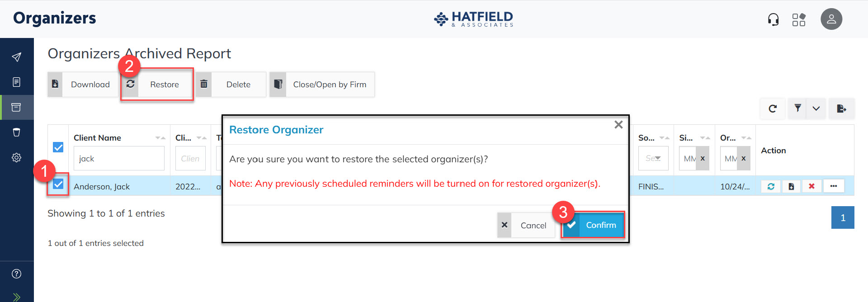Open the apps grid icon in header
This screenshot has height=302, width=868.
pyautogui.click(x=799, y=19)
